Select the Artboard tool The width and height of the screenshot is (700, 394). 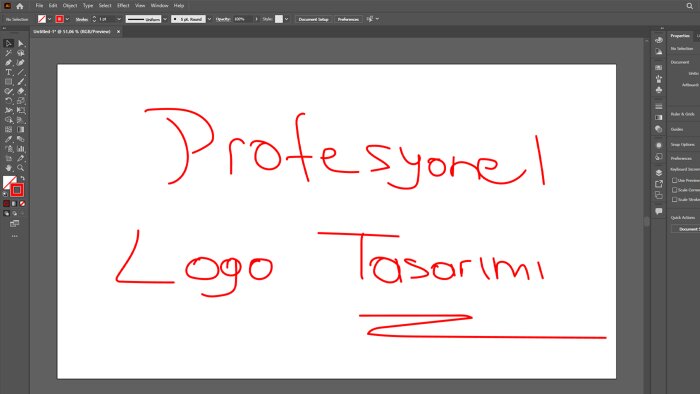8,158
